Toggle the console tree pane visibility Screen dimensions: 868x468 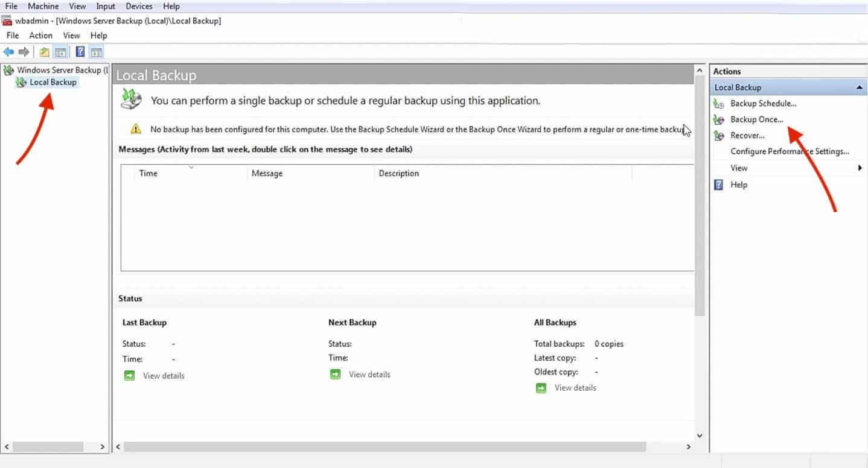tap(60, 51)
